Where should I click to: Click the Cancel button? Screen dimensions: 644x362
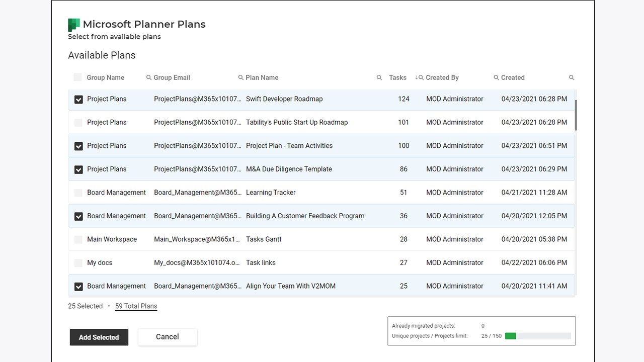[x=168, y=337]
